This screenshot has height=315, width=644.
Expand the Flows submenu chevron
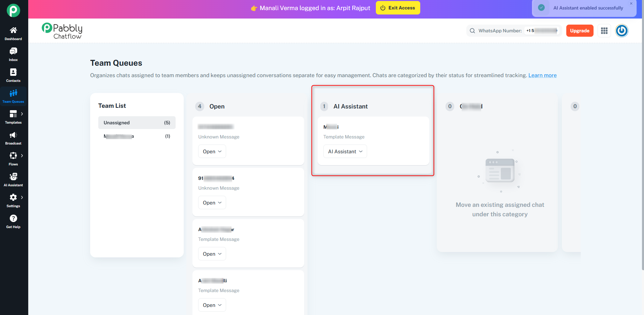point(22,156)
